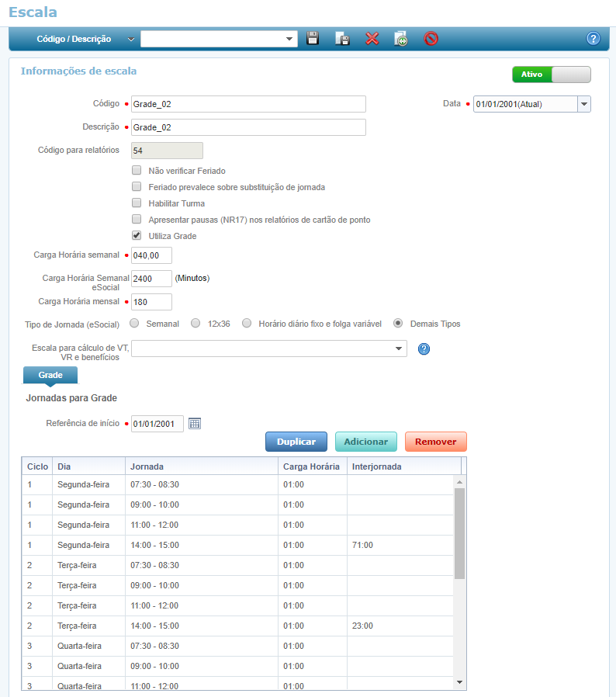The image size is (616, 697).
Task: Click the Jornada column header
Action: (201, 466)
